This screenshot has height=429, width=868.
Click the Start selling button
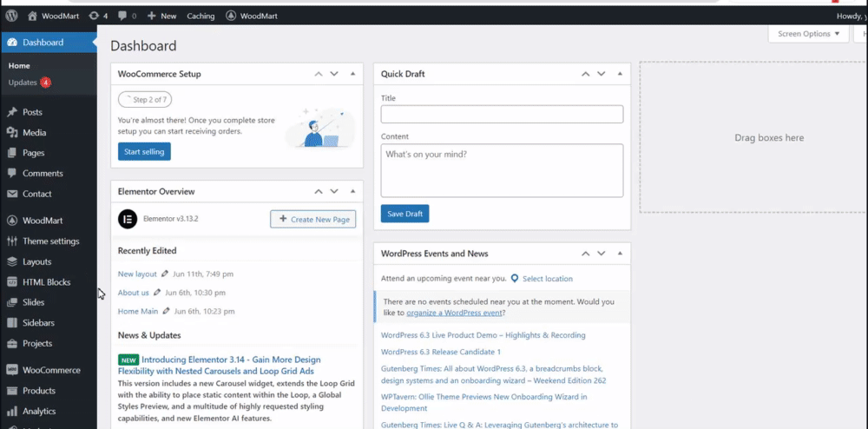click(x=144, y=152)
